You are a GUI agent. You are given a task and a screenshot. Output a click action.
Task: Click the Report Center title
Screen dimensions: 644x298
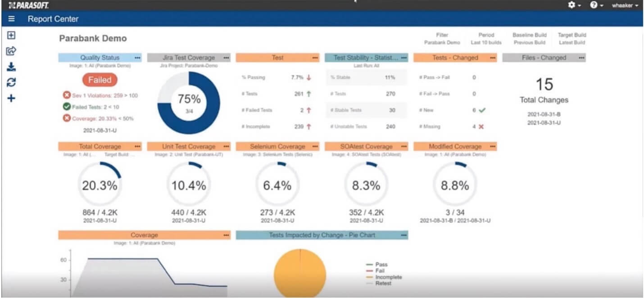tap(53, 19)
